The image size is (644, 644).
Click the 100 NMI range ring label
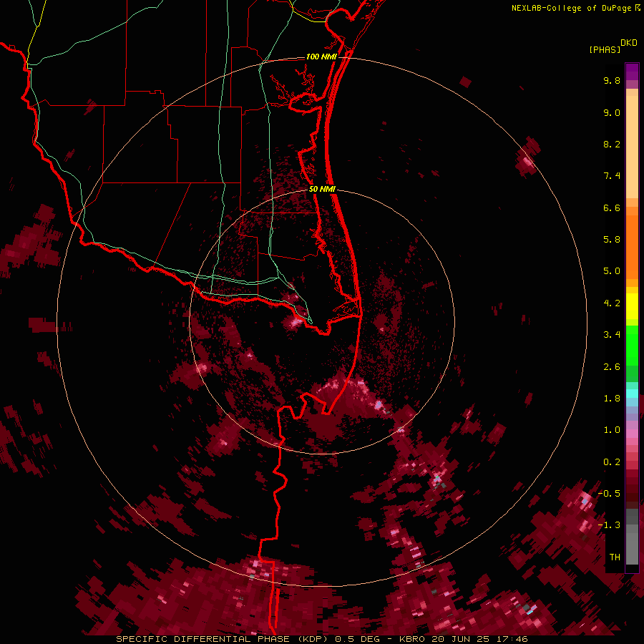pos(321,57)
